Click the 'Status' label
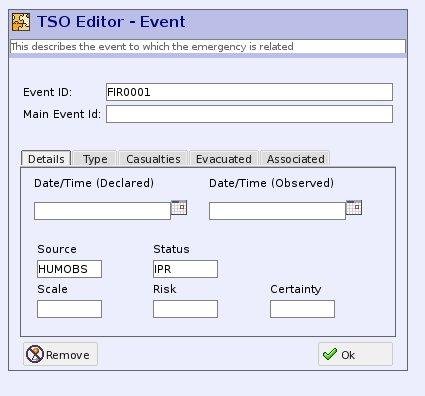Screen dimensions: 425x396 pos(171,249)
